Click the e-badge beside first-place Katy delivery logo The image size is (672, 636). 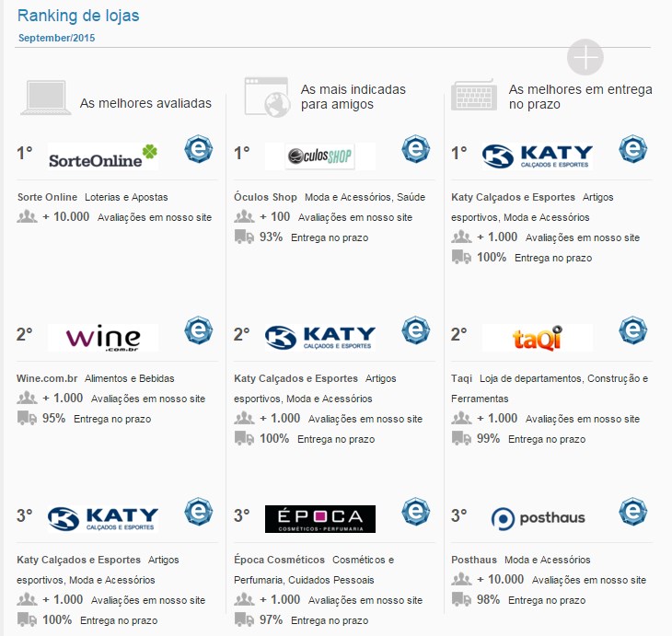pyautogui.click(x=633, y=149)
